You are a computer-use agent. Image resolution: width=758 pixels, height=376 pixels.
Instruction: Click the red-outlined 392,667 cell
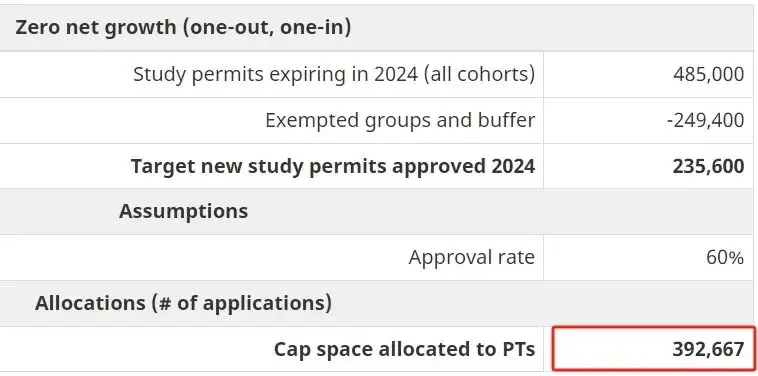point(654,349)
